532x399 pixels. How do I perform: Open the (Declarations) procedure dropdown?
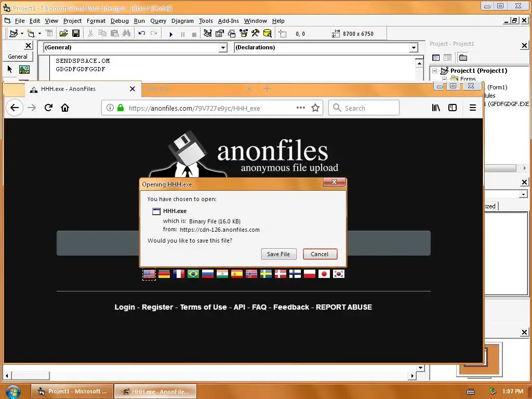click(414, 47)
